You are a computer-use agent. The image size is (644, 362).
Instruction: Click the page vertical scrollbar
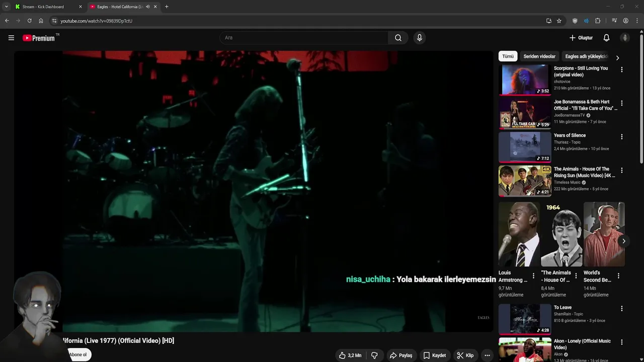click(641, 98)
